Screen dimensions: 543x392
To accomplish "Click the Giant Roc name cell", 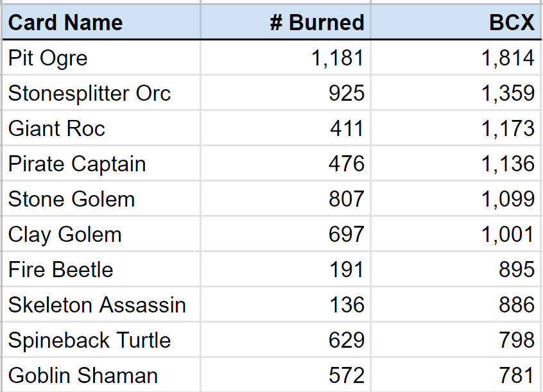I will coord(56,129).
